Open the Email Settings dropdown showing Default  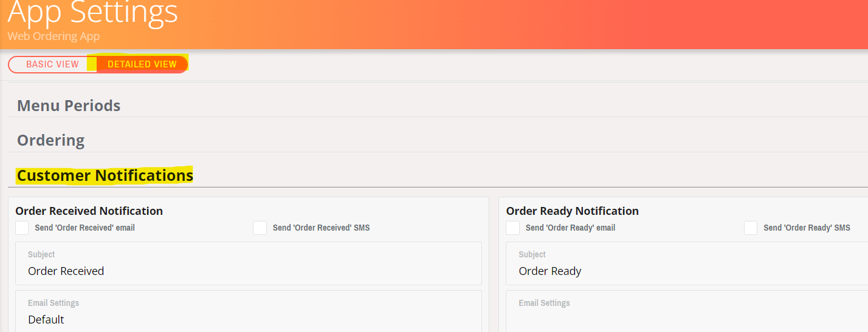(x=249, y=311)
